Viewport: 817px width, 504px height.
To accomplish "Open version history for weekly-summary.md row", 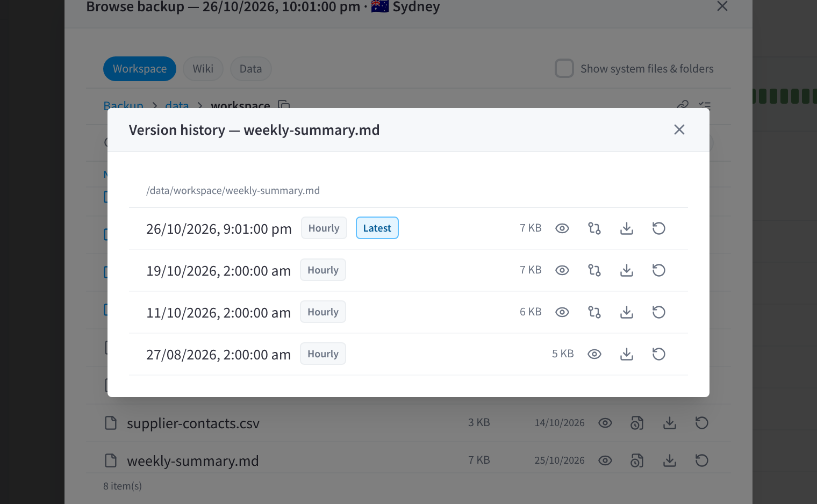I will point(637,460).
